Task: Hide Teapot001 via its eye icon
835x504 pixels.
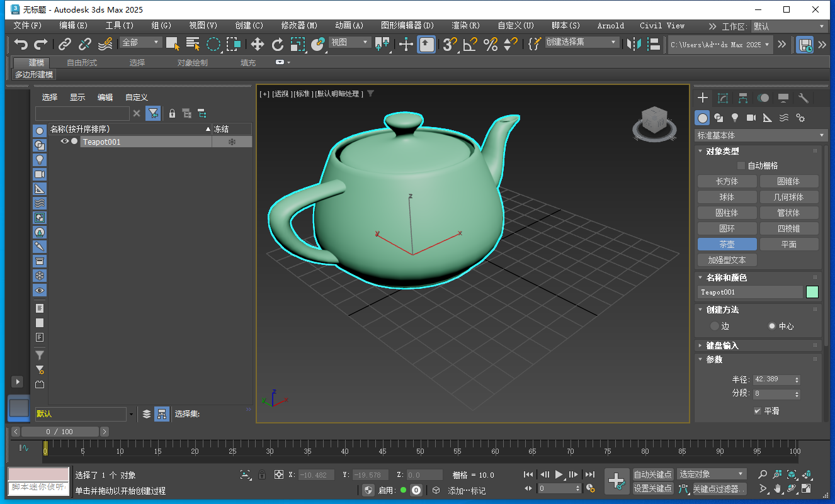Action: (x=65, y=142)
